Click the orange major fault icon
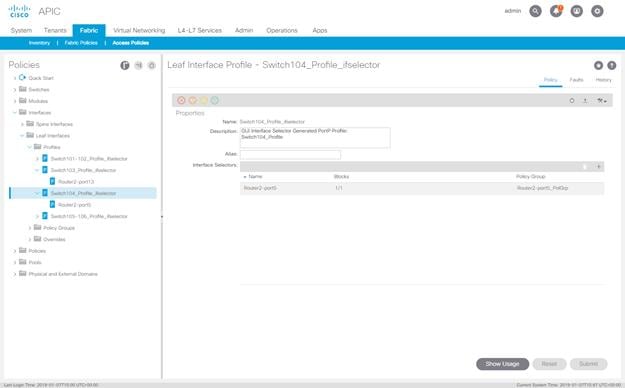This screenshot has width=625, height=388. [x=193, y=100]
